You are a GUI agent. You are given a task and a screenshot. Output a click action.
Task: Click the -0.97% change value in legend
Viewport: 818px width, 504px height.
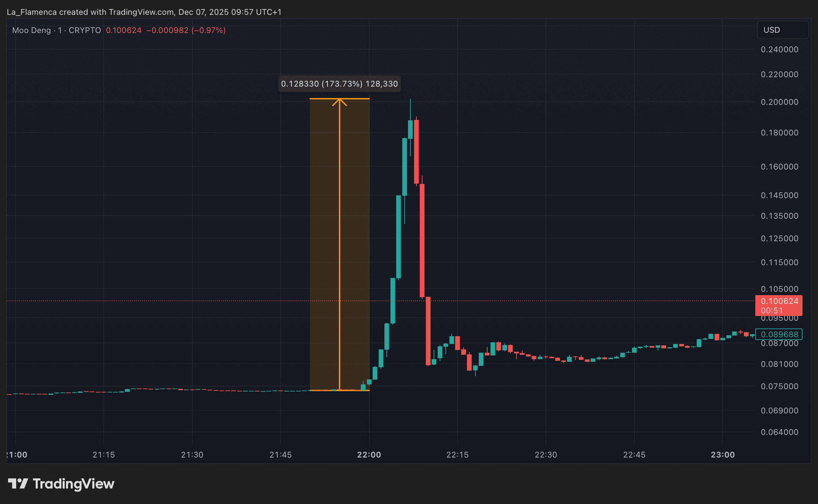209,30
